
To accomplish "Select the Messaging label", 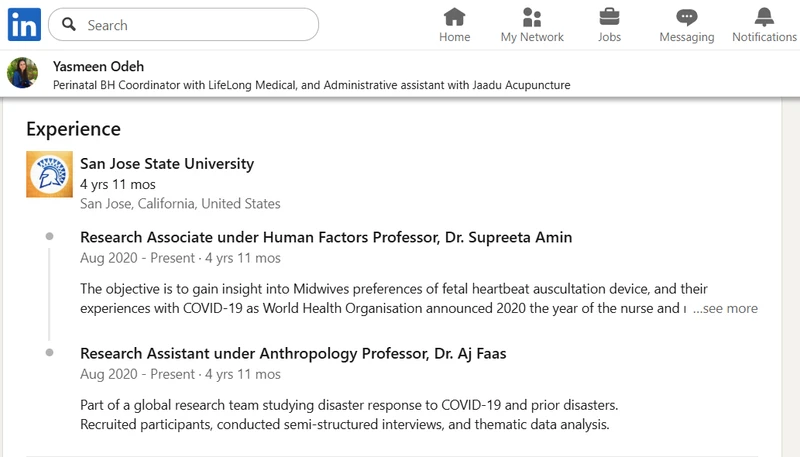I will (687, 37).
